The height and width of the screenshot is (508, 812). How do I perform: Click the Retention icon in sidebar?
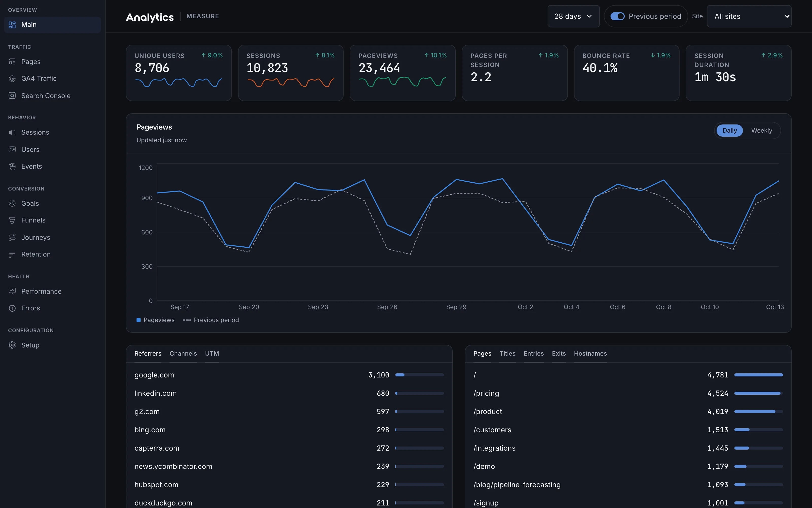click(x=12, y=254)
